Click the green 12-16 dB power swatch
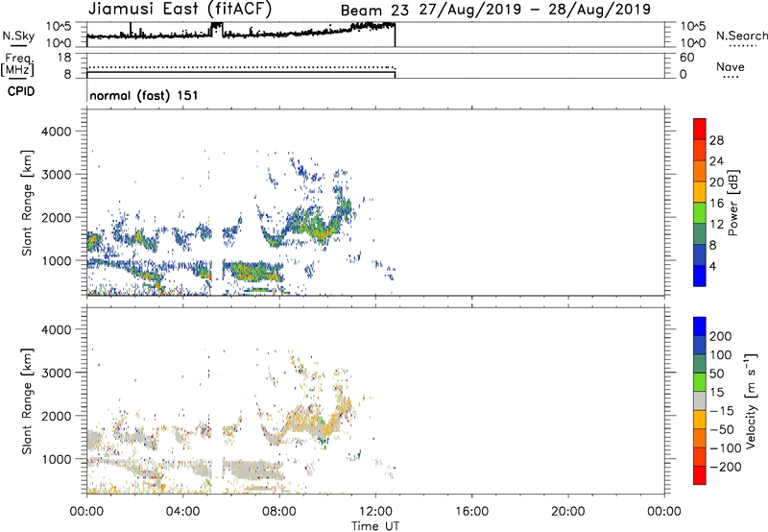The image size is (768, 532). [x=700, y=213]
